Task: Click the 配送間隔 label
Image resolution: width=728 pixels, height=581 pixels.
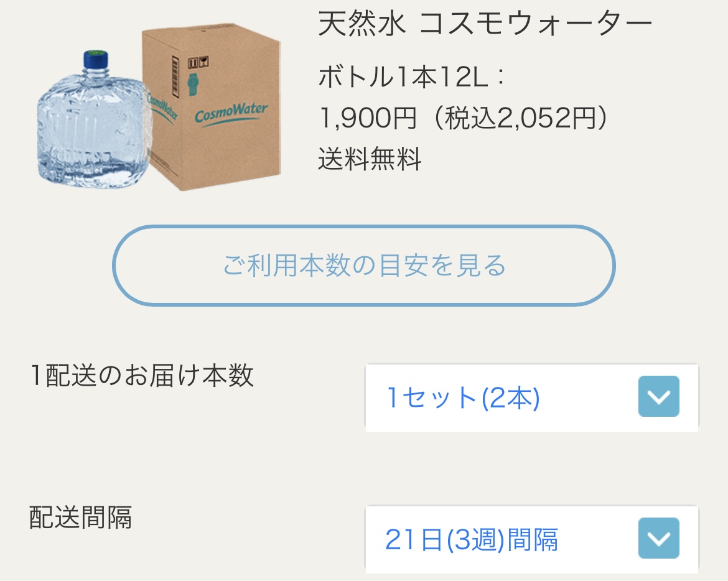Action: (81, 517)
